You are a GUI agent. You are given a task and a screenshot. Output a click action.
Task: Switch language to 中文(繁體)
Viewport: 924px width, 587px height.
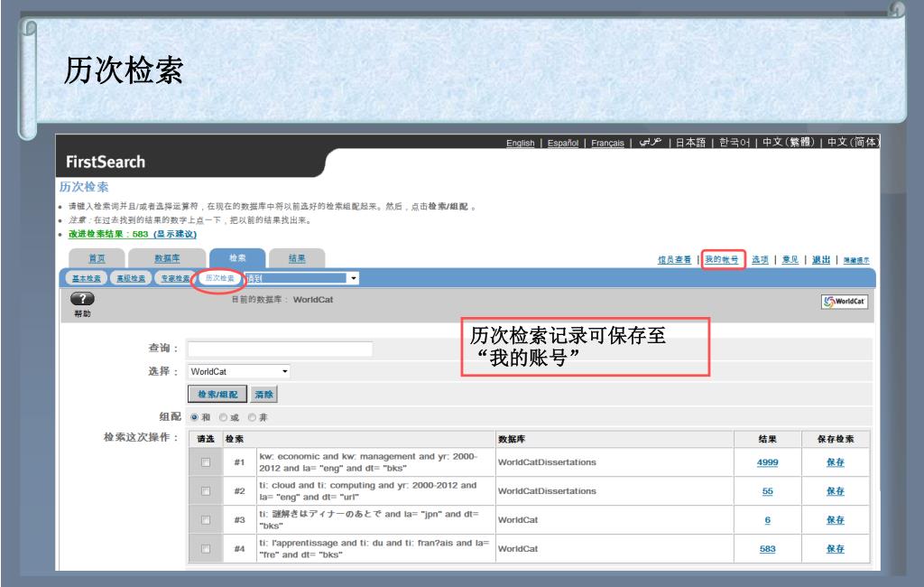789,142
